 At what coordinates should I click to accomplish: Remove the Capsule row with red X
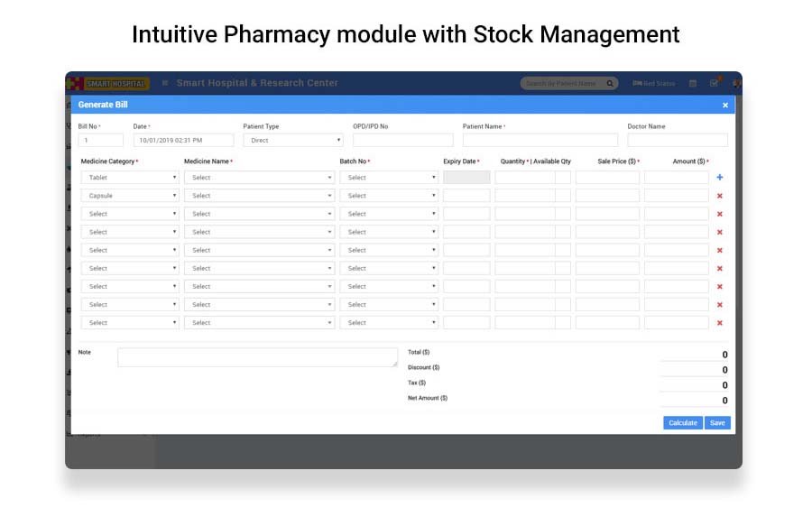point(719,196)
